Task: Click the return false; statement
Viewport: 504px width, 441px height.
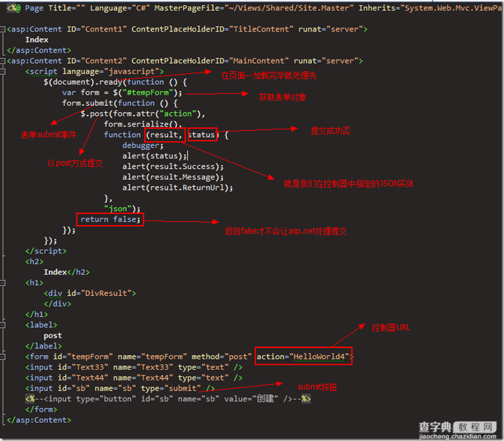Action: click(110, 220)
